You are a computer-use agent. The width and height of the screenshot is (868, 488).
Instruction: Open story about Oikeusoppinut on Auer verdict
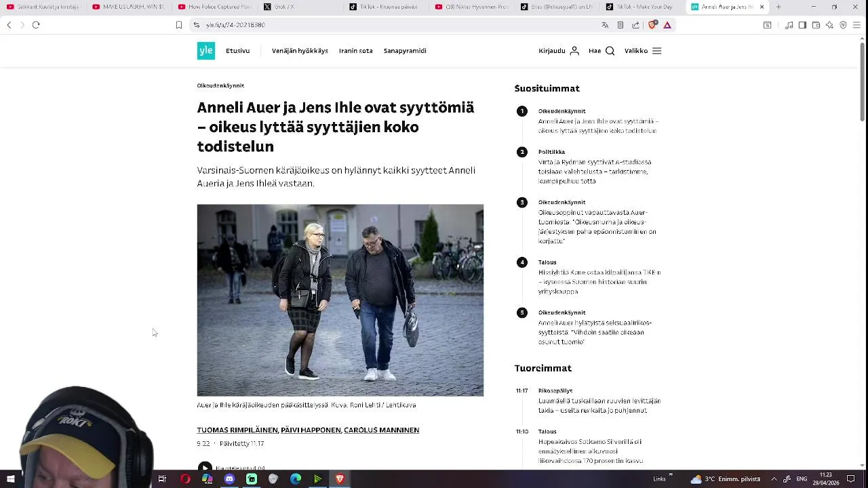597,226
